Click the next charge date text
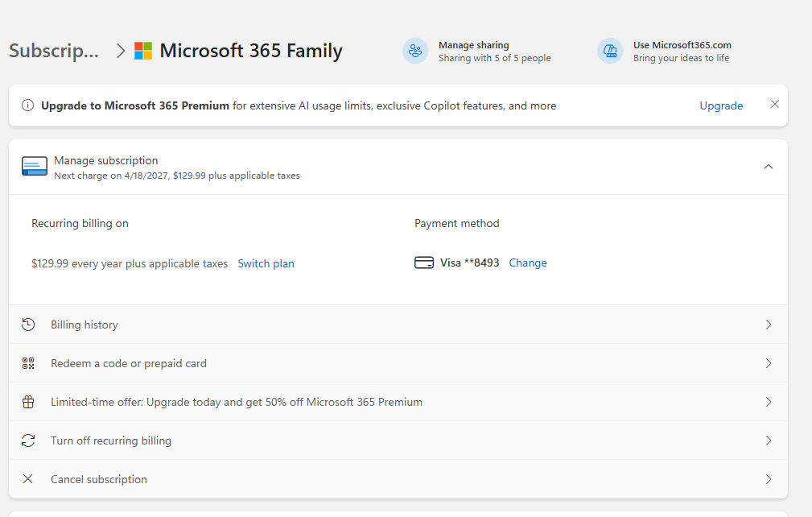 [x=176, y=176]
